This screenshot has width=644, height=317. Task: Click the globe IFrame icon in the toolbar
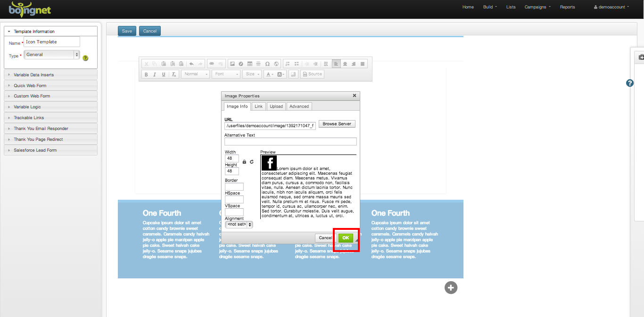(276, 64)
